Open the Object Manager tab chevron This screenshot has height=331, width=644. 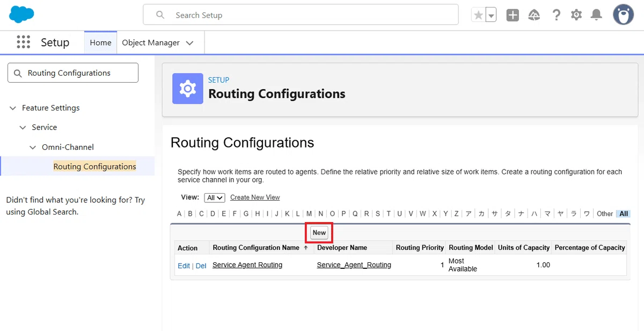(189, 43)
